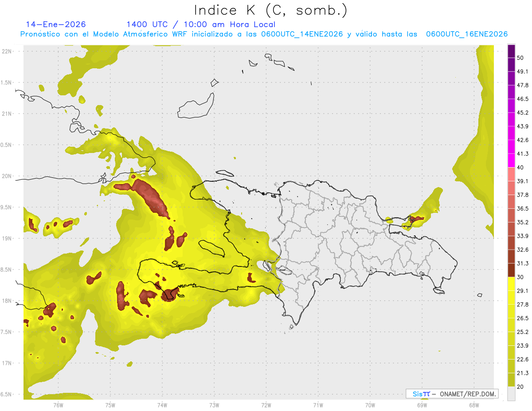532x411 pixels.
Task: Pick the salmon legend swatch between 39.1 and 40
Action: [x=512, y=174]
